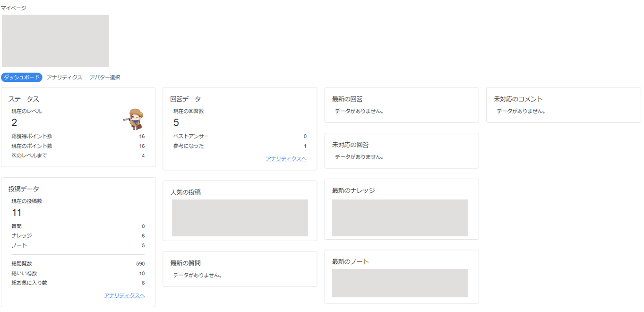
Task: Click the マイページ page title
Action: 14,8
